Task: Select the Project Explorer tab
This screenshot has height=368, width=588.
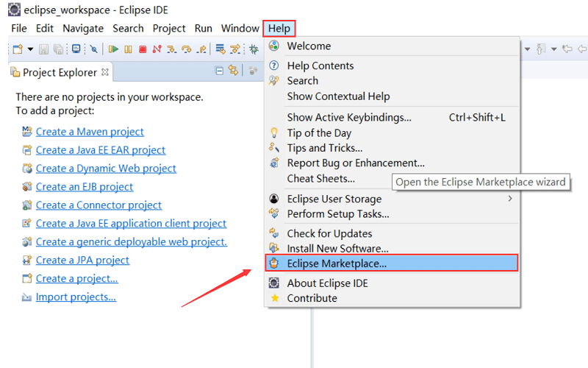Action: click(60, 72)
